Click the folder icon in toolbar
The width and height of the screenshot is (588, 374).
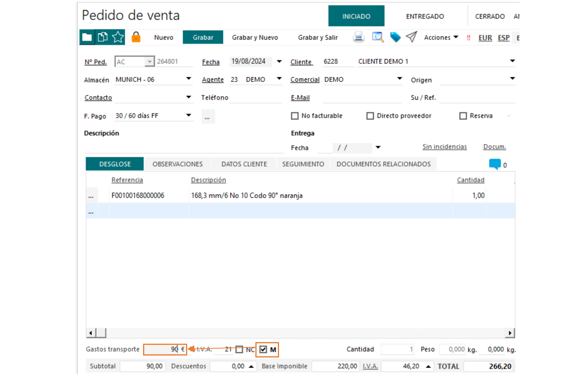pos(87,37)
